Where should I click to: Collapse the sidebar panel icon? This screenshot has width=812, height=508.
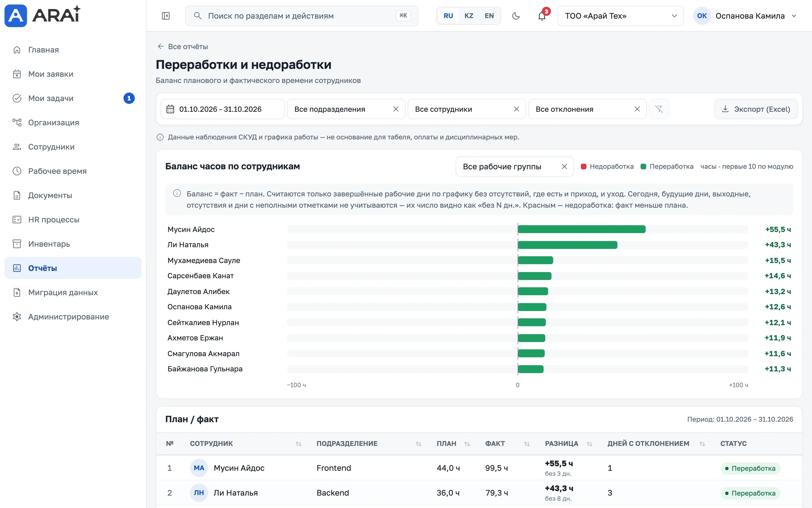166,16
